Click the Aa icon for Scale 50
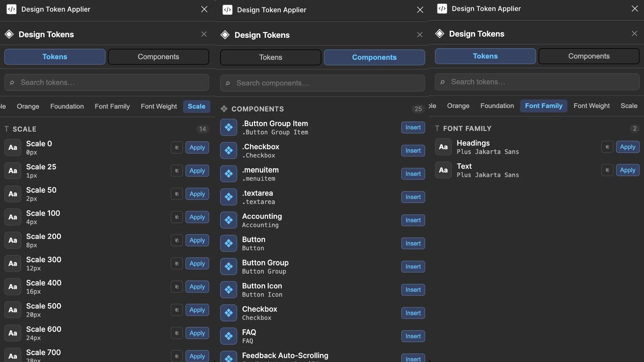Screen dimensions: 644x362 (13, 194)
